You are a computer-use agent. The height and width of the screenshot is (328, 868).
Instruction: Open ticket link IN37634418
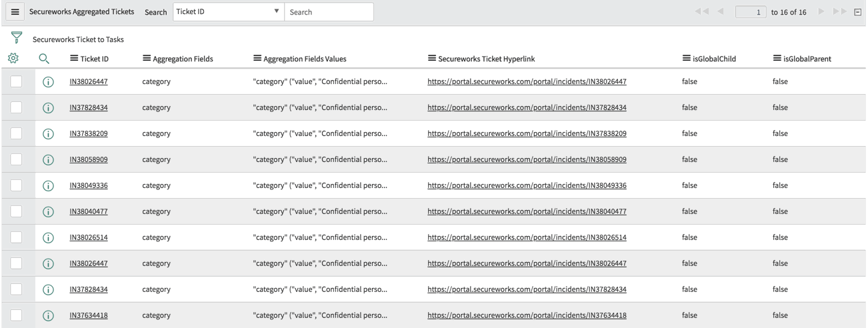coord(89,315)
